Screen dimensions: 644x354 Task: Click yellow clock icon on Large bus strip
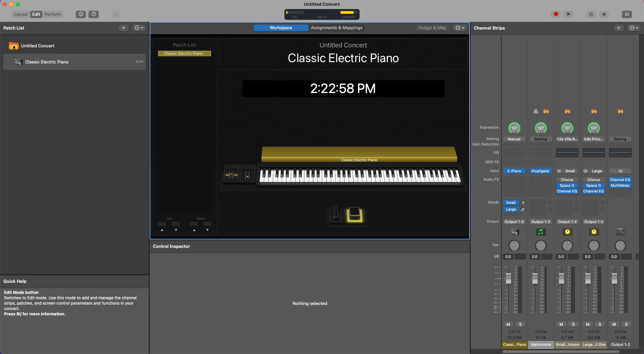[594, 232]
